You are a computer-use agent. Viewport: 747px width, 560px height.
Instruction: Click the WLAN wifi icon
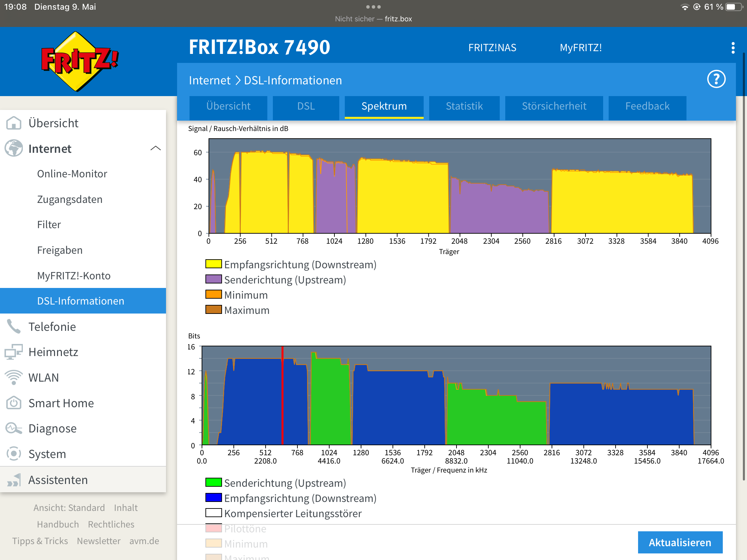14,377
